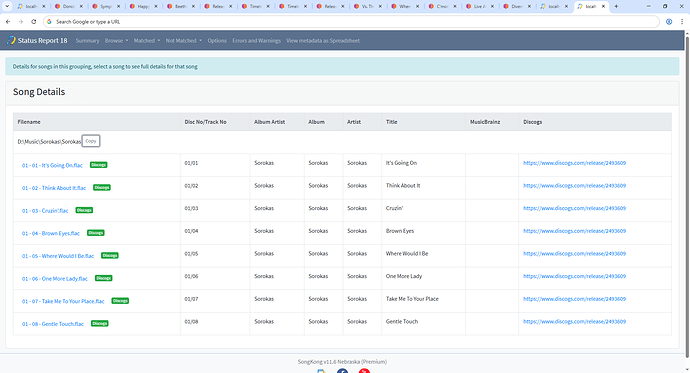Expand the Not Matched dropdown menu
This screenshot has width=690, height=373.
coord(184,40)
